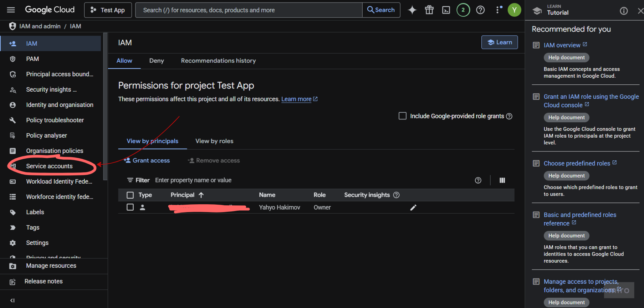644x308 pixels.
Task: Click the IAM and admin shield icon
Action: [12, 26]
